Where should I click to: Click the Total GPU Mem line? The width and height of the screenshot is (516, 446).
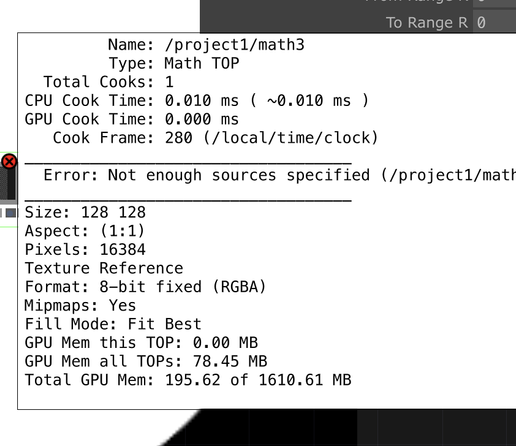coord(188,380)
